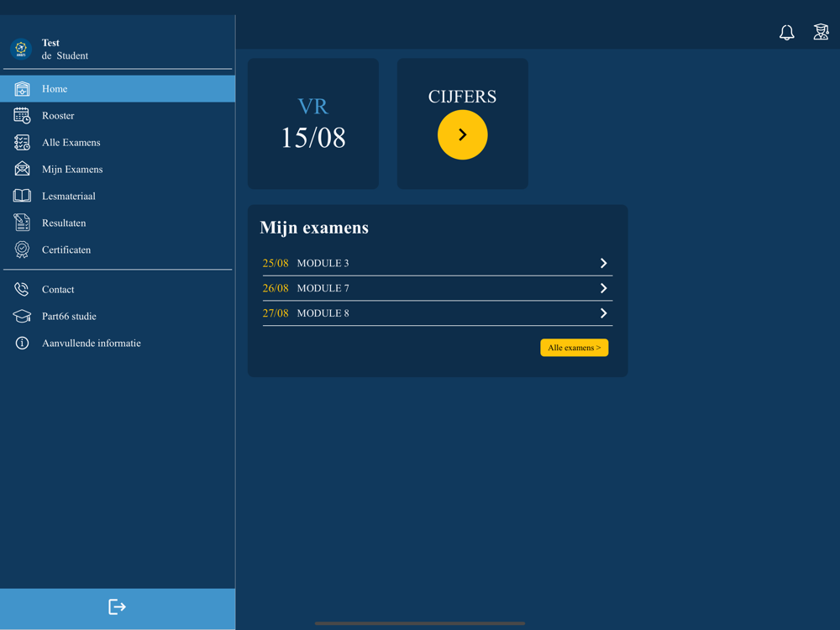Expand Module 8 exam chevron
The height and width of the screenshot is (630, 840).
tap(603, 312)
